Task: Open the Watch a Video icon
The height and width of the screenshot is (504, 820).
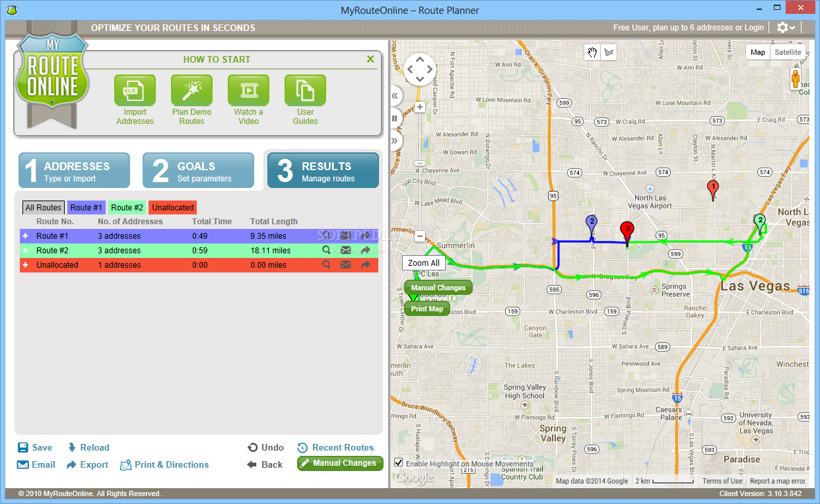Action: click(248, 90)
